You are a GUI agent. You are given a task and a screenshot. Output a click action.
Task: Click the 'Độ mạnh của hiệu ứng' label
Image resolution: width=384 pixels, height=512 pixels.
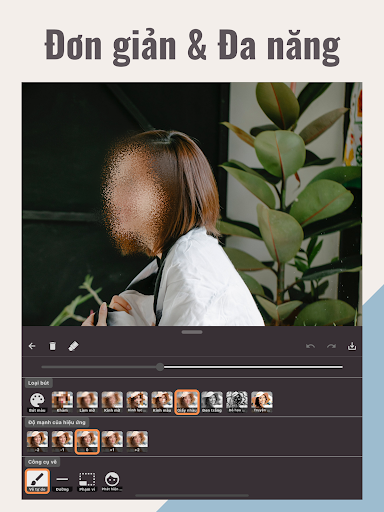coord(57,422)
